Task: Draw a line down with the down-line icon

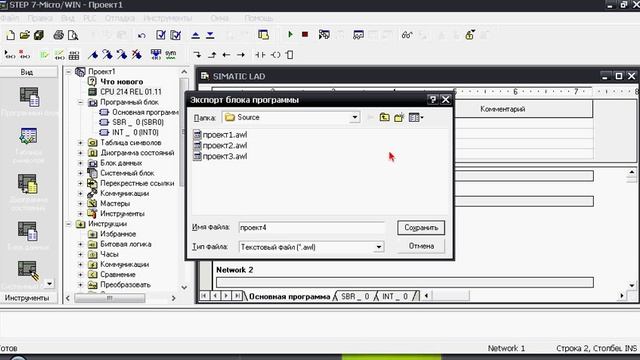Action: pyautogui.click(x=197, y=55)
